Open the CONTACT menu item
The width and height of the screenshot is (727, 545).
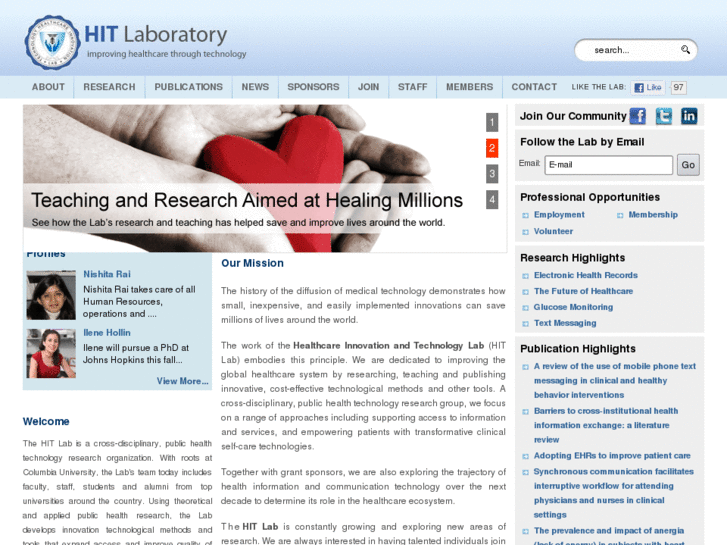534,87
